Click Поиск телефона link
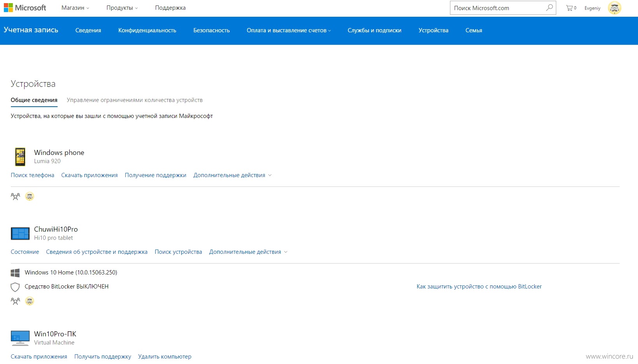The height and width of the screenshot is (364, 638). coord(32,175)
